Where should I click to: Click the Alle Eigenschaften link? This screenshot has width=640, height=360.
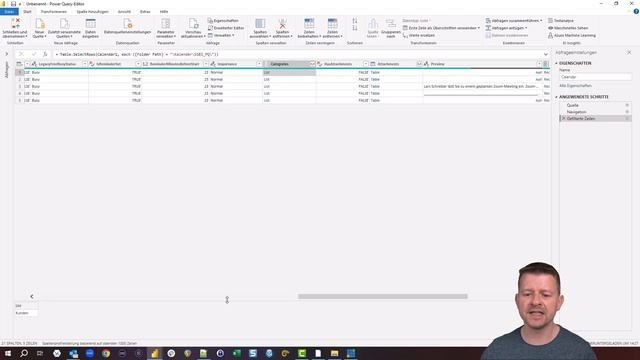pos(575,86)
